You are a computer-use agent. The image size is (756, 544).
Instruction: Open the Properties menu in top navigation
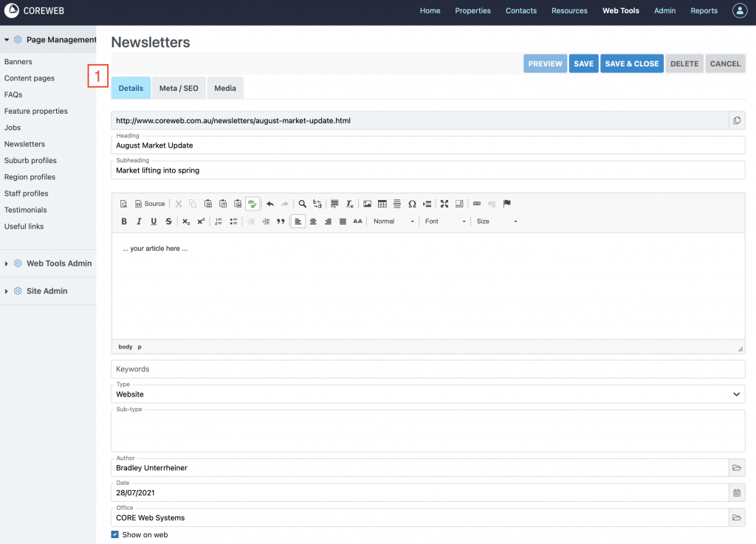tap(472, 11)
